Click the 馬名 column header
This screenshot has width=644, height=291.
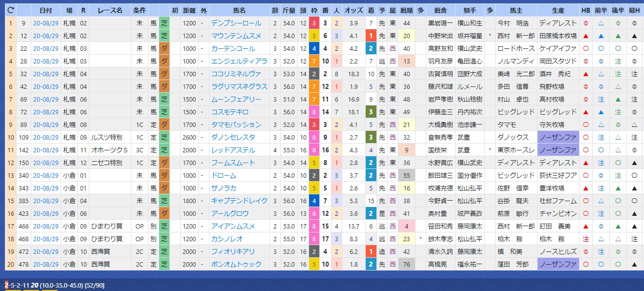coord(239,10)
